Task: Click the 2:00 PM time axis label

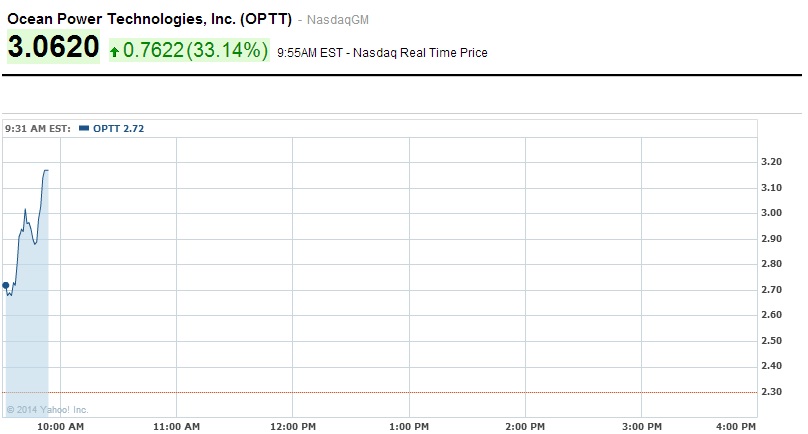Action: pyautogui.click(x=526, y=427)
